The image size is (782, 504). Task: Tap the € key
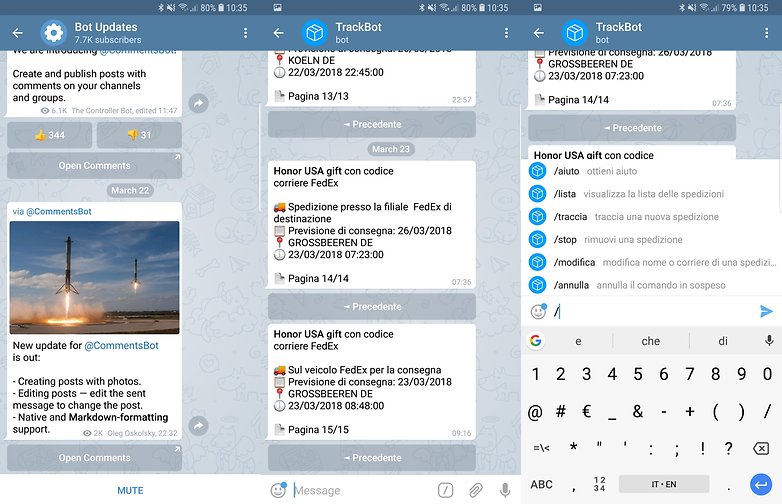coord(587,412)
